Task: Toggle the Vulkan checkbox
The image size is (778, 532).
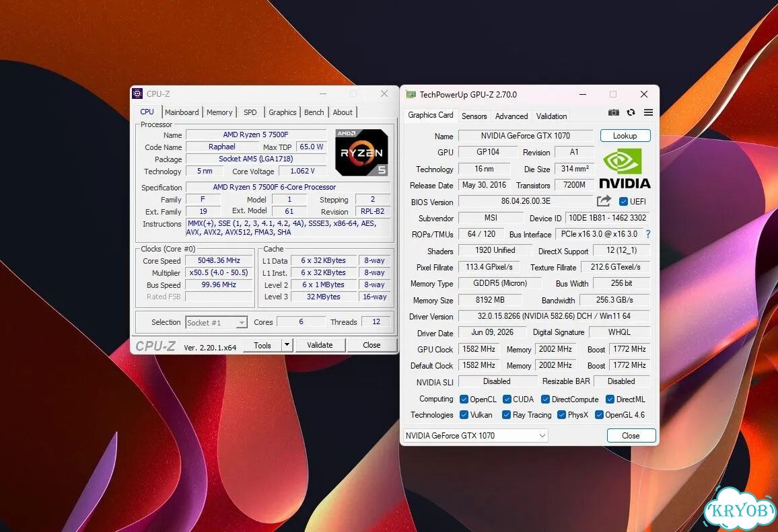Action: coord(464,414)
